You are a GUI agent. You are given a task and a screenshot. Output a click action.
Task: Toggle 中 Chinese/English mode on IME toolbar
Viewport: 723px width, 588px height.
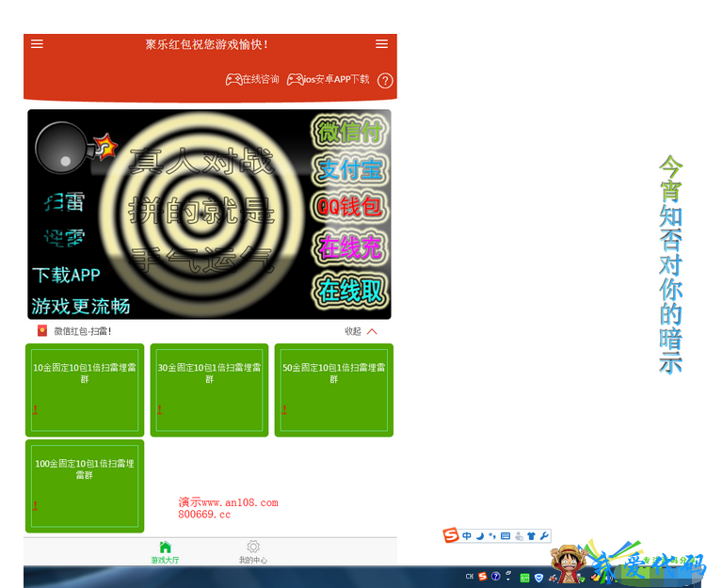467,536
